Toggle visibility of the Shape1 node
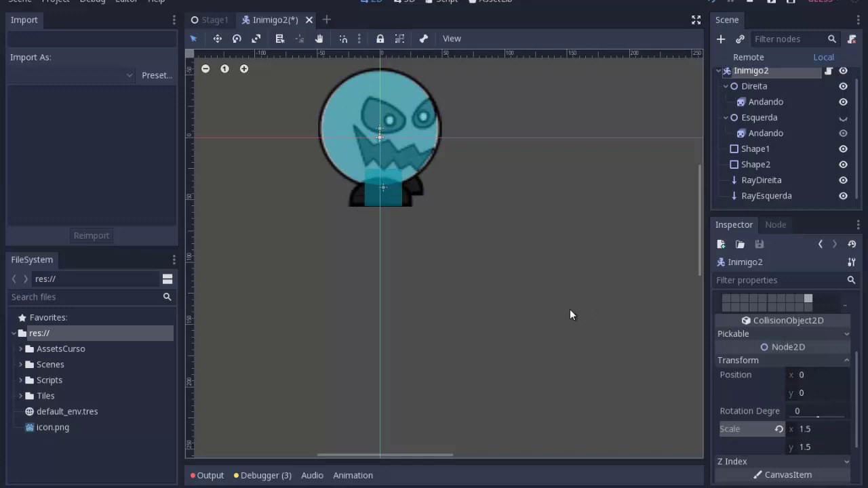Viewport: 868px width, 488px height. click(x=843, y=149)
